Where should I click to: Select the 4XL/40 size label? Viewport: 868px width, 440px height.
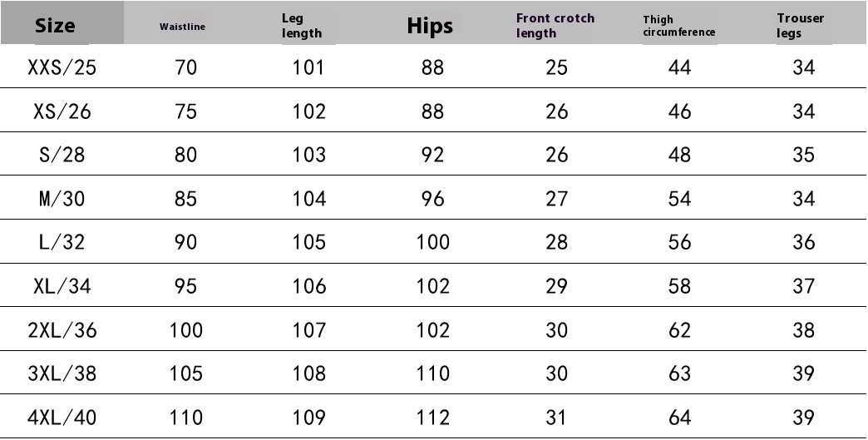62,418
